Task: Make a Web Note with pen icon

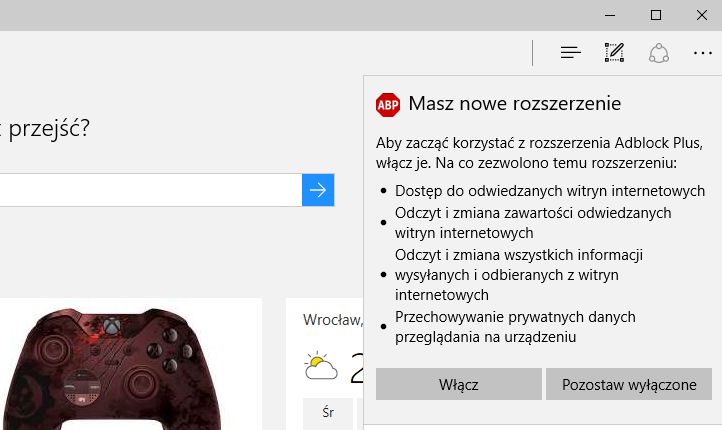Action: click(x=614, y=52)
